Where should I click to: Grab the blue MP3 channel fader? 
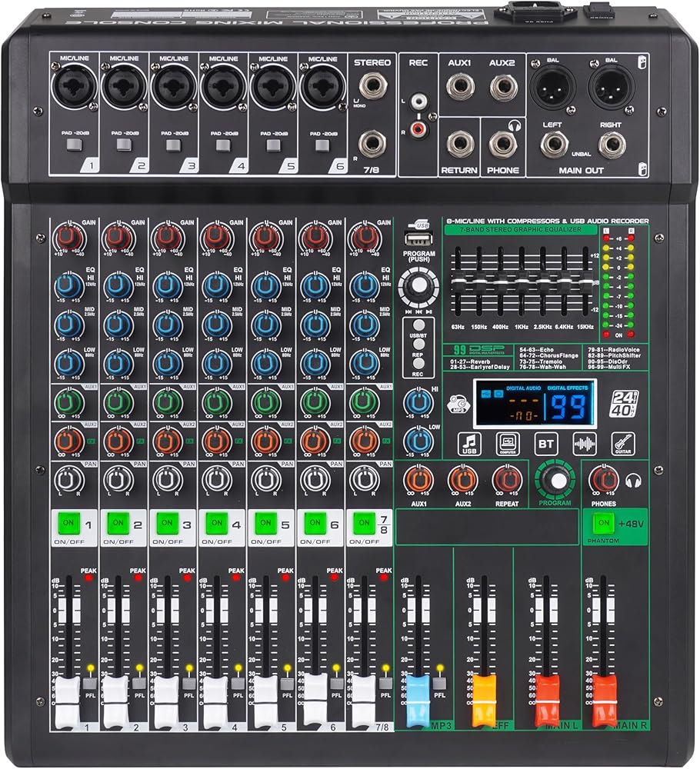(416, 688)
